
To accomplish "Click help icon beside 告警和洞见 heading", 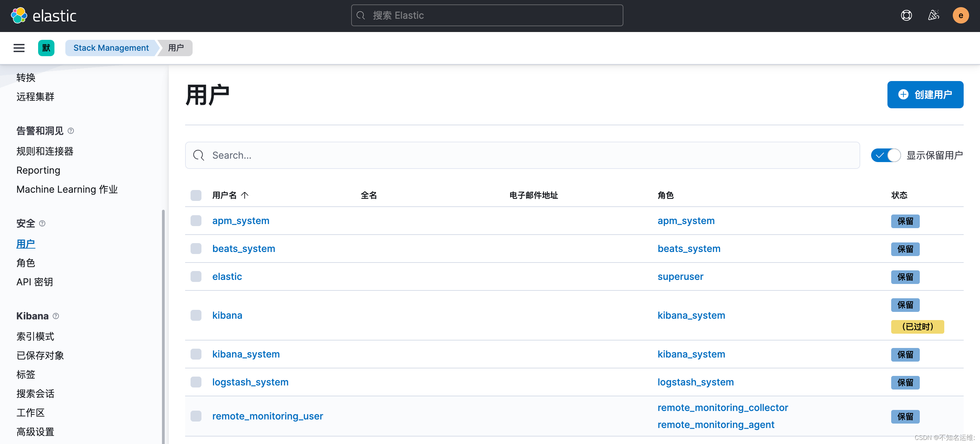I will tap(71, 131).
